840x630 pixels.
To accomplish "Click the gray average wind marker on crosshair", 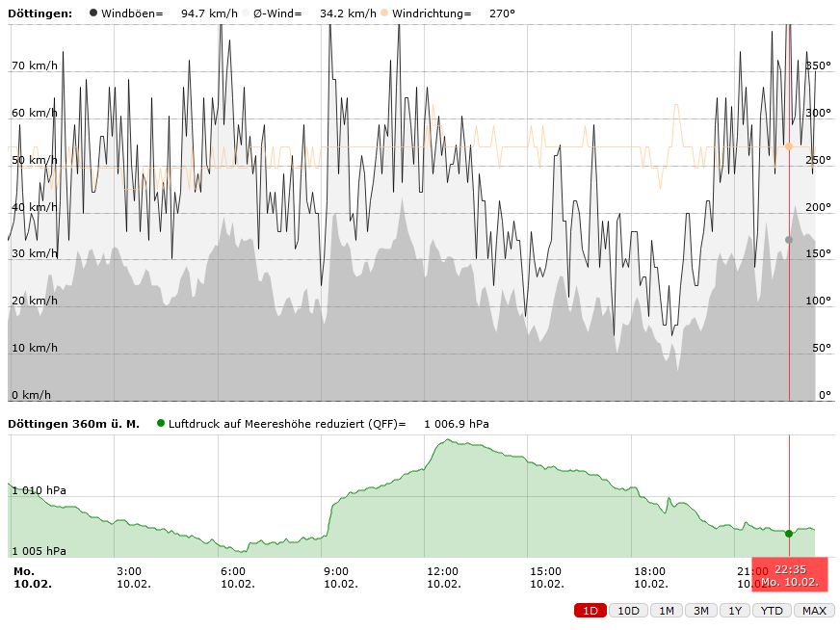I will tap(789, 240).
